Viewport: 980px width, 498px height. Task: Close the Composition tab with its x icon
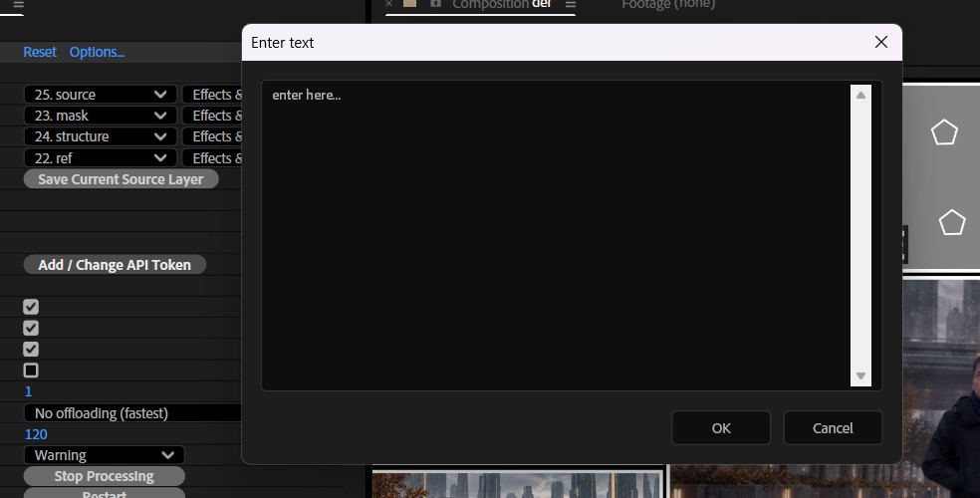pyautogui.click(x=388, y=4)
